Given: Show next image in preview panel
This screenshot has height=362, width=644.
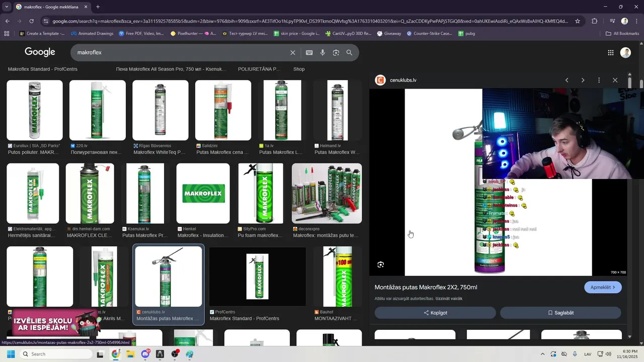Looking at the screenshot, I should [583, 80].
